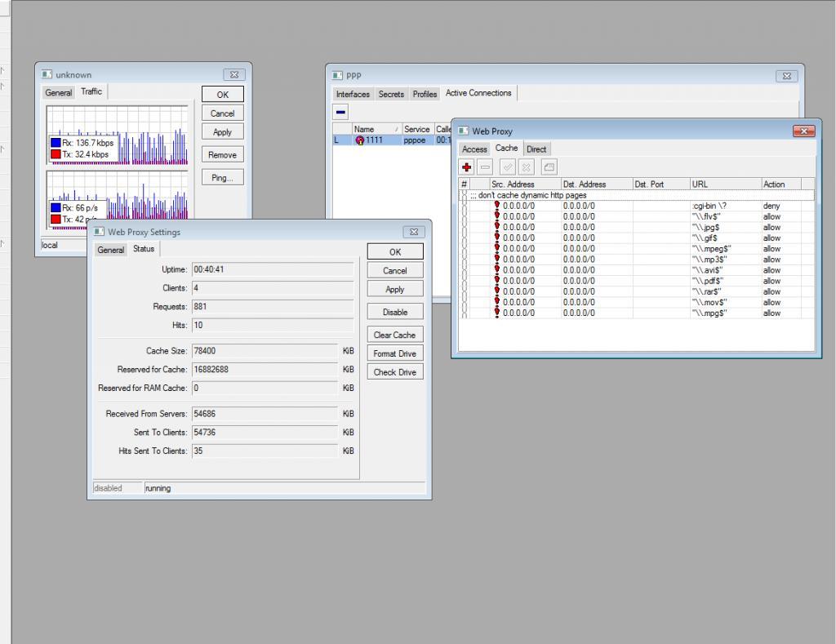
Task: Click the Comment icon in Web Proxy toolbar
Action: (x=549, y=167)
